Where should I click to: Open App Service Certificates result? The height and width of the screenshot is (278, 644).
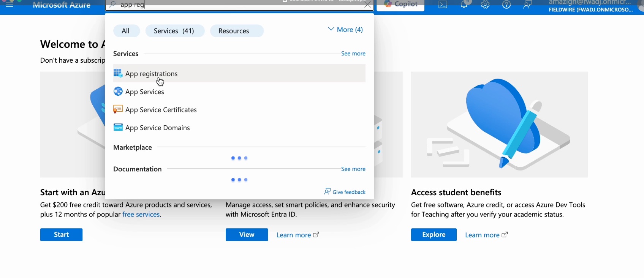tap(239, 109)
